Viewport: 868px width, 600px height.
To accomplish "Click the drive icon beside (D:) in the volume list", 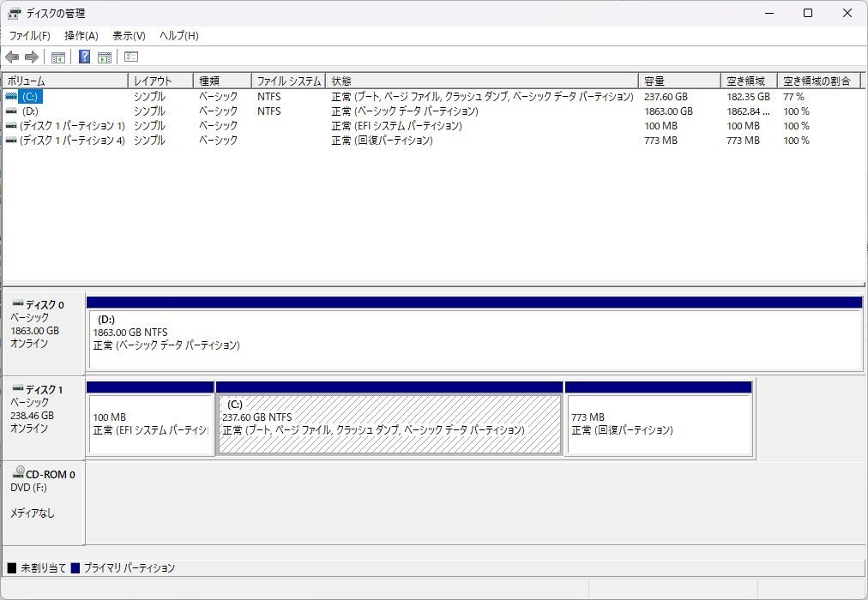I will [11, 111].
